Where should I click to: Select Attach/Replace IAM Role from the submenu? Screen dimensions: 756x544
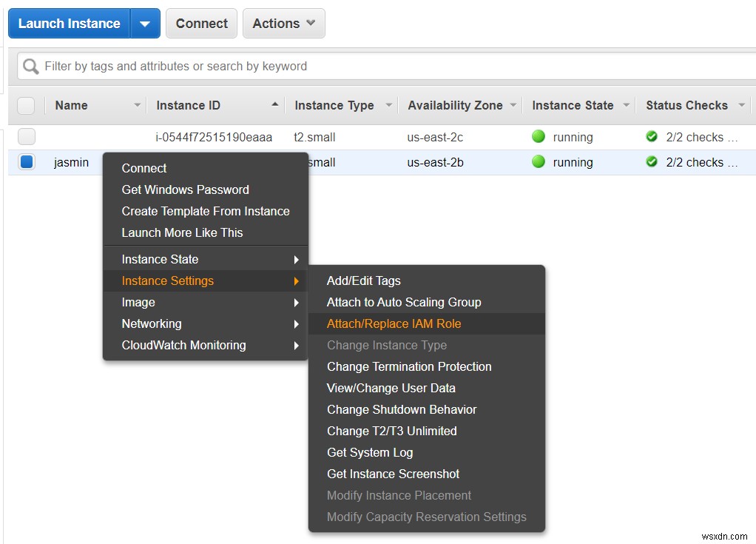[394, 323]
